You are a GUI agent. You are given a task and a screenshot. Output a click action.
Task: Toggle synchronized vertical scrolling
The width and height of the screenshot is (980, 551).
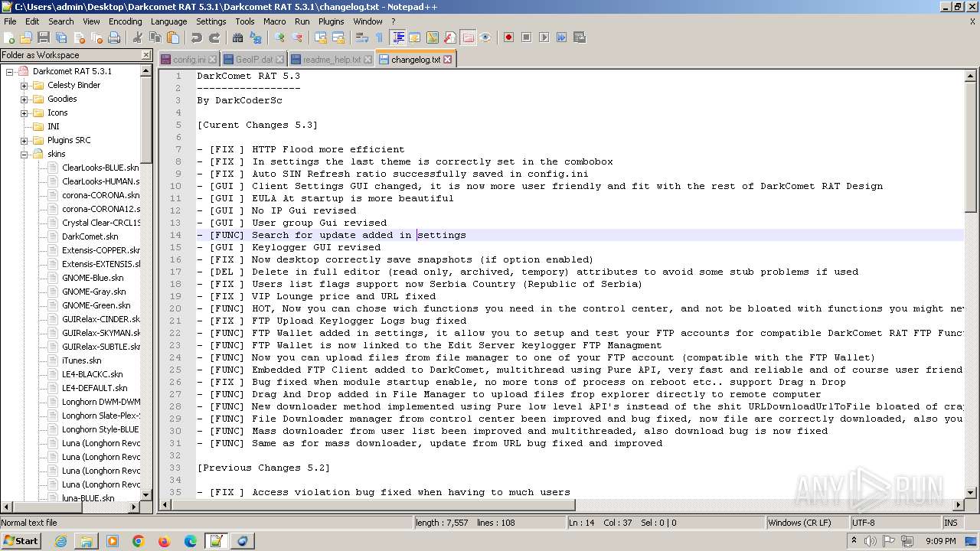click(x=321, y=37)
